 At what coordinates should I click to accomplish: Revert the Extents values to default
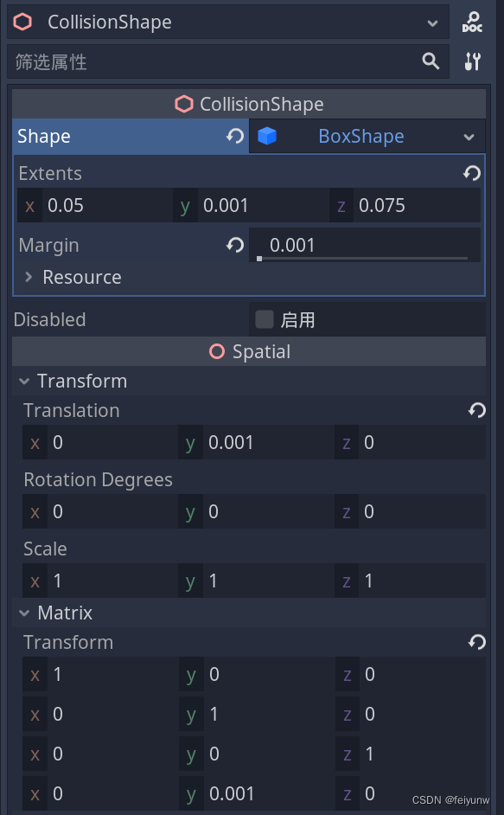[x=471, y=173]
